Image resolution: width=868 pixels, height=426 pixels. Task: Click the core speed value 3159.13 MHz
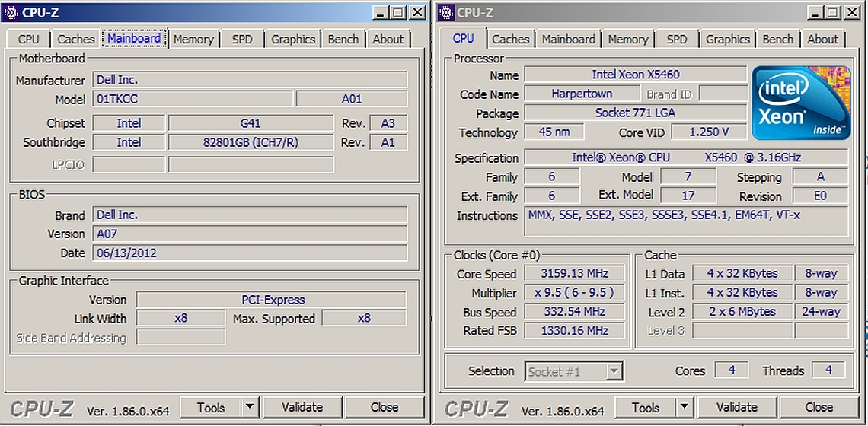575,273
